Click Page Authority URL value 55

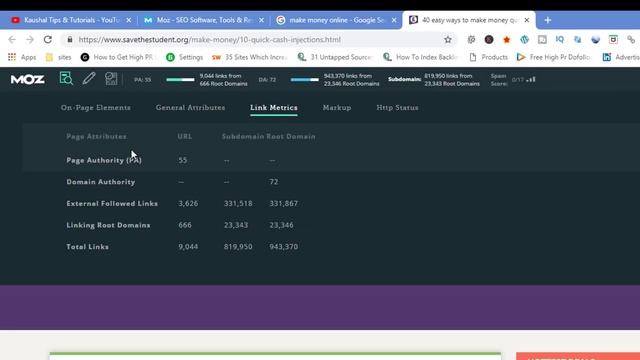tap(183, 160)
